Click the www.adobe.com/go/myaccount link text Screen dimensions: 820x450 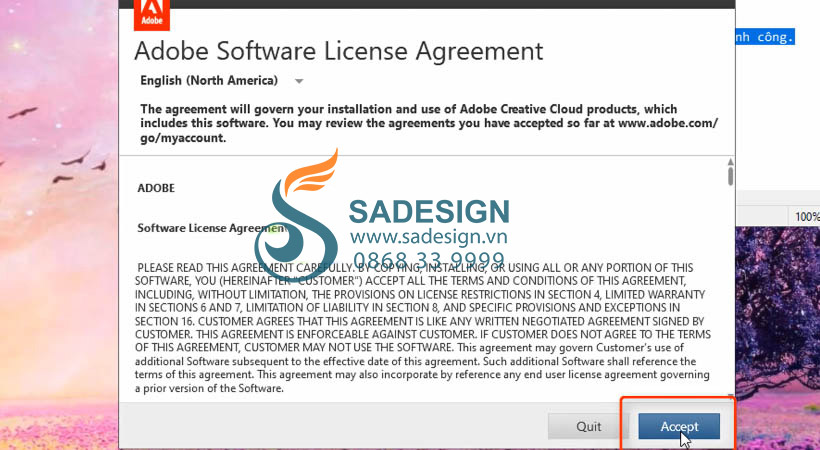pos(668,123)
